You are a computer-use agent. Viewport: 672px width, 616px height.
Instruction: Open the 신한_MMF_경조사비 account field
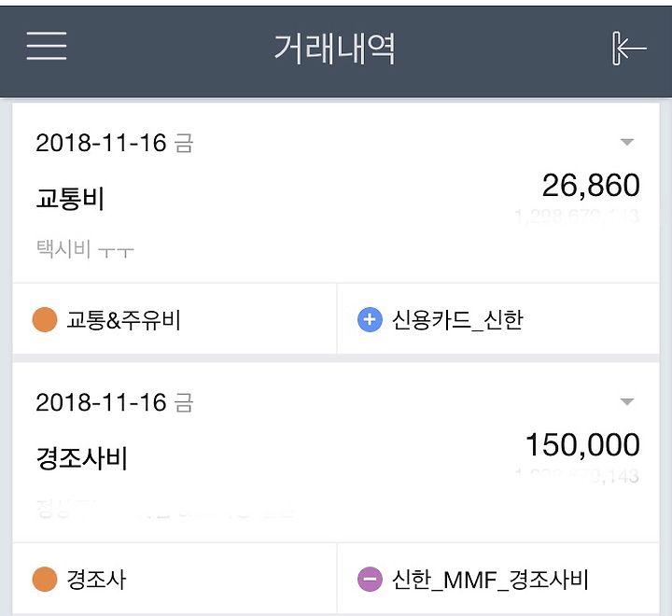(x=498, y=580)
